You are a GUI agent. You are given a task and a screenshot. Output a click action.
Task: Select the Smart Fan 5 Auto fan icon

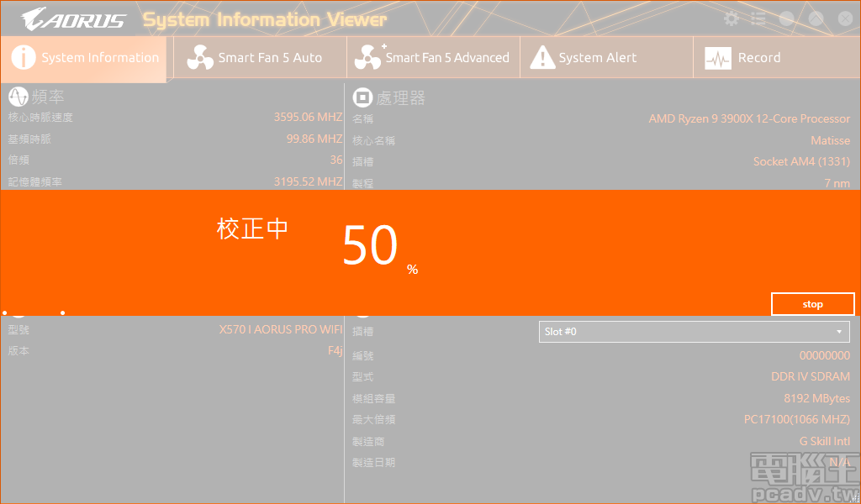(x=199, y=57)
